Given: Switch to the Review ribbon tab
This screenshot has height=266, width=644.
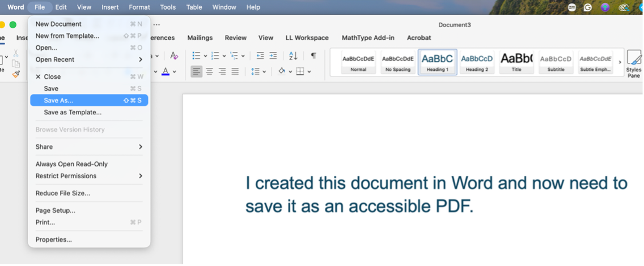Looking at the screenshot, I should point(236,38).
